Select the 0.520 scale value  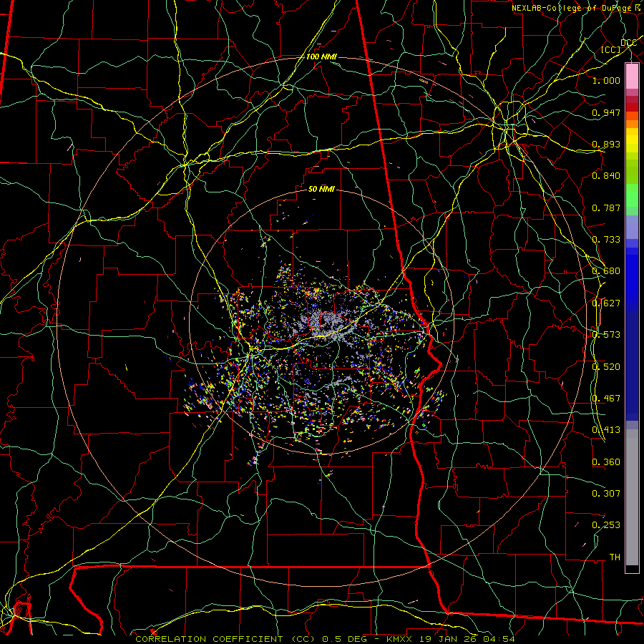pos(606,367)
